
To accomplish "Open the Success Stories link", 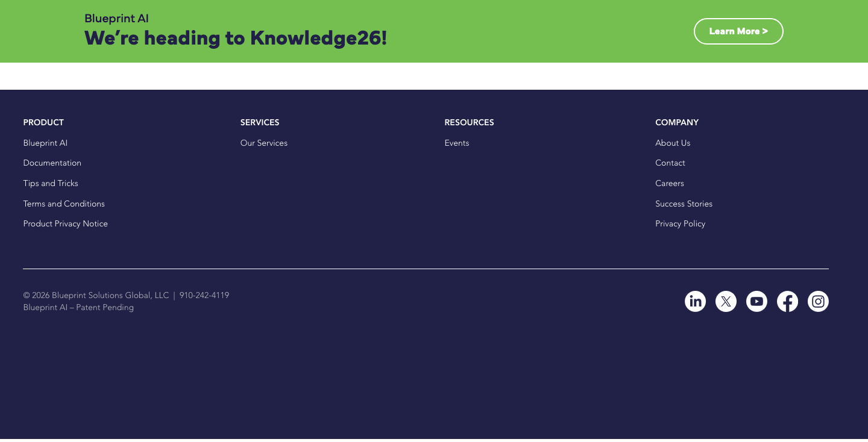I will pos(684,204).
